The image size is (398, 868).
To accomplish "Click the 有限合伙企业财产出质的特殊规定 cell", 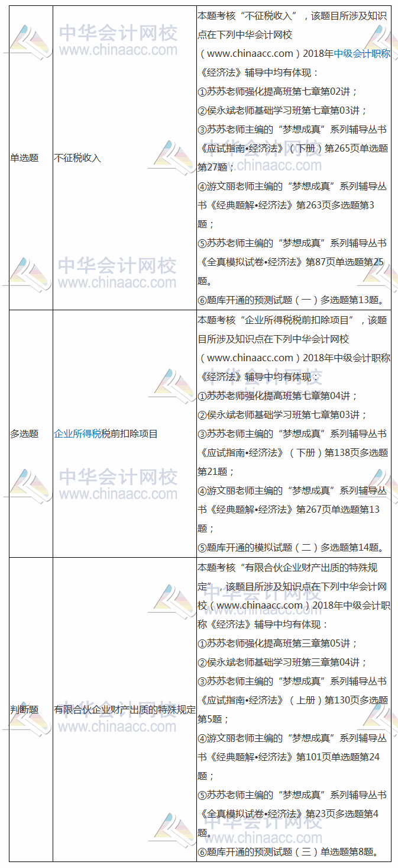I will pos(125,709).
